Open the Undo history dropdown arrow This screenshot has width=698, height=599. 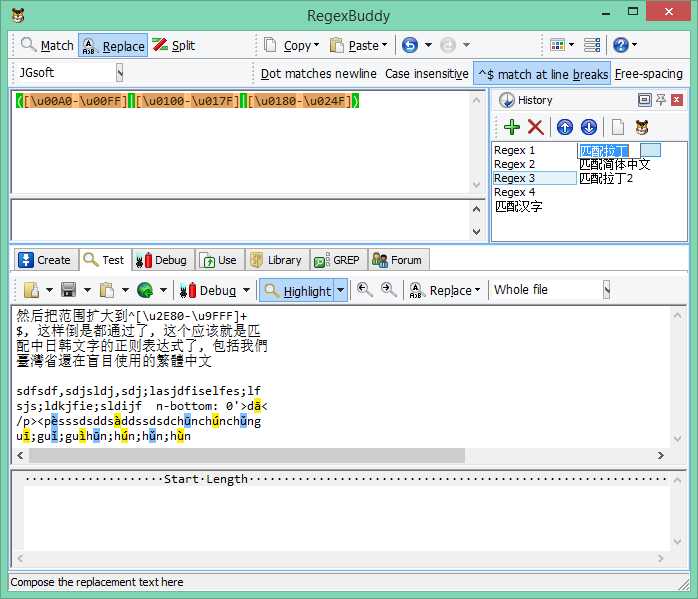click(428, 45)
